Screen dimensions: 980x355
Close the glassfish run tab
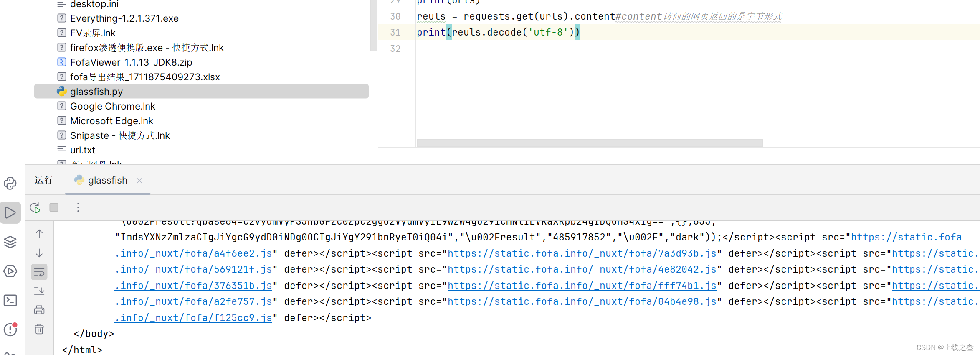coord(139,181)
